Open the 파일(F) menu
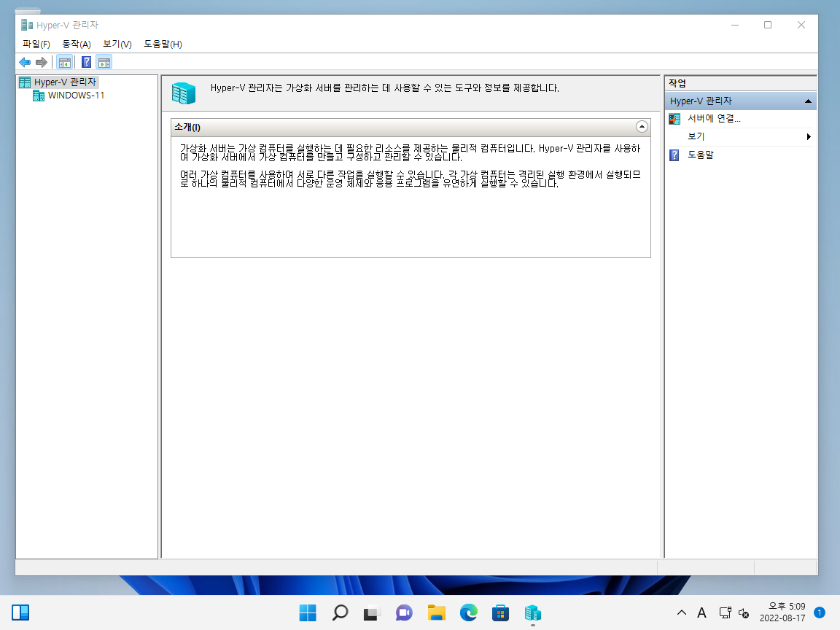The width and height of the screenshot is (840, 630). pyautogui.click(x=36, y=44)
